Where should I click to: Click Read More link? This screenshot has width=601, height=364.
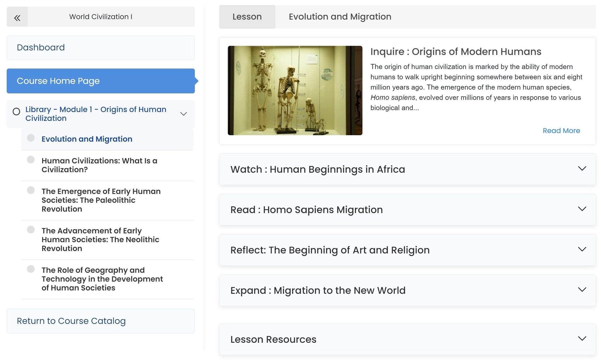[561, 130]
